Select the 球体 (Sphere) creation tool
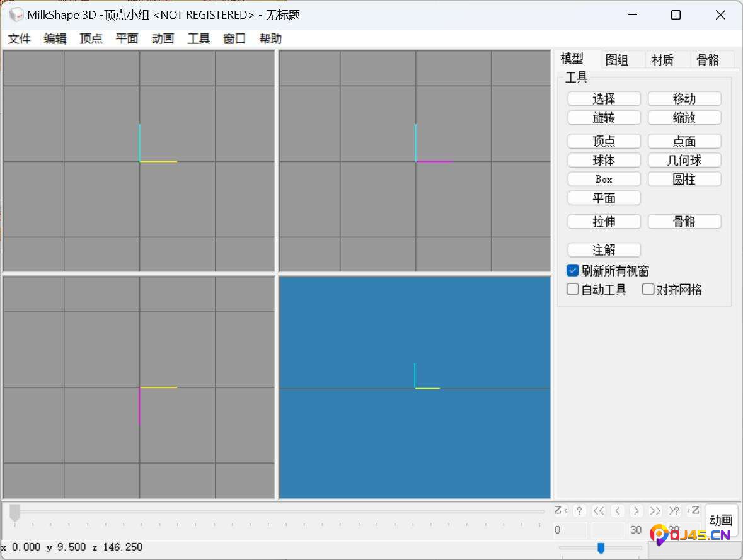This screenshot has width=743, height=560. (603, 160)
